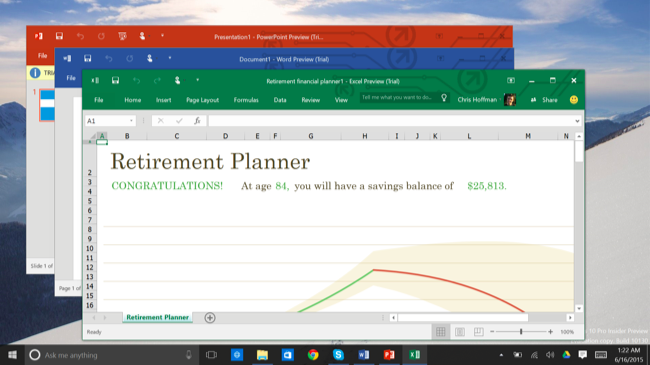Click the Select All corner triangle

click(92, 136)
